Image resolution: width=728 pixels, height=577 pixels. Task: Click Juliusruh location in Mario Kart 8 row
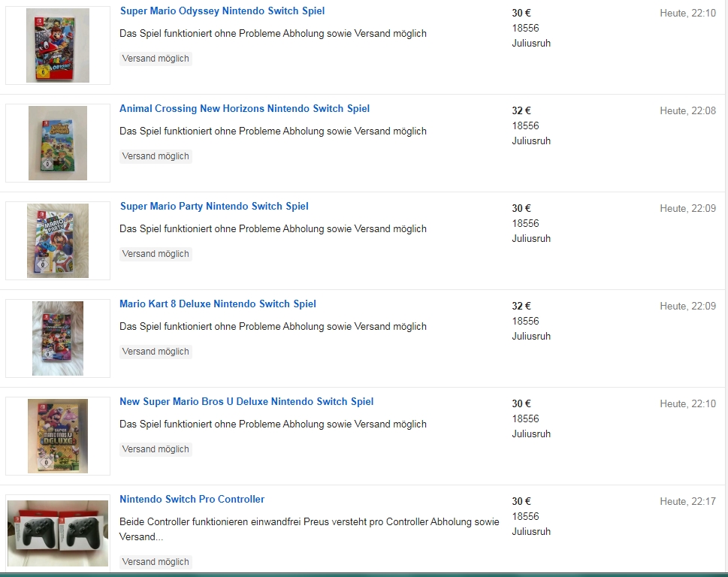[531, 336]
